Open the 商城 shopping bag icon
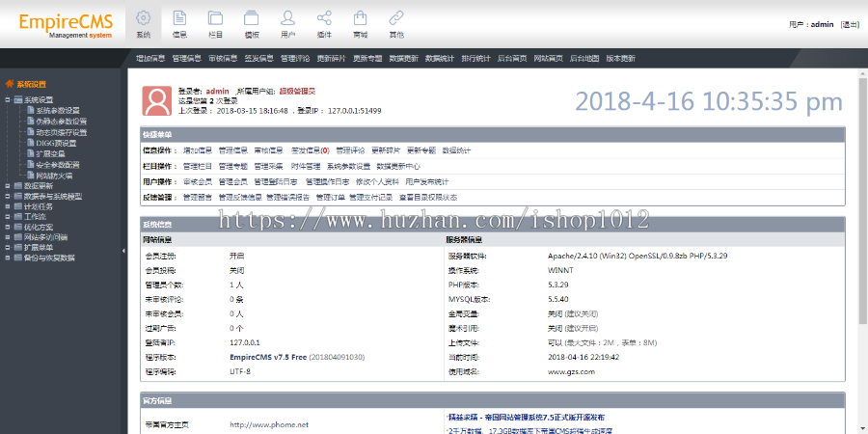 coord(360,17)
